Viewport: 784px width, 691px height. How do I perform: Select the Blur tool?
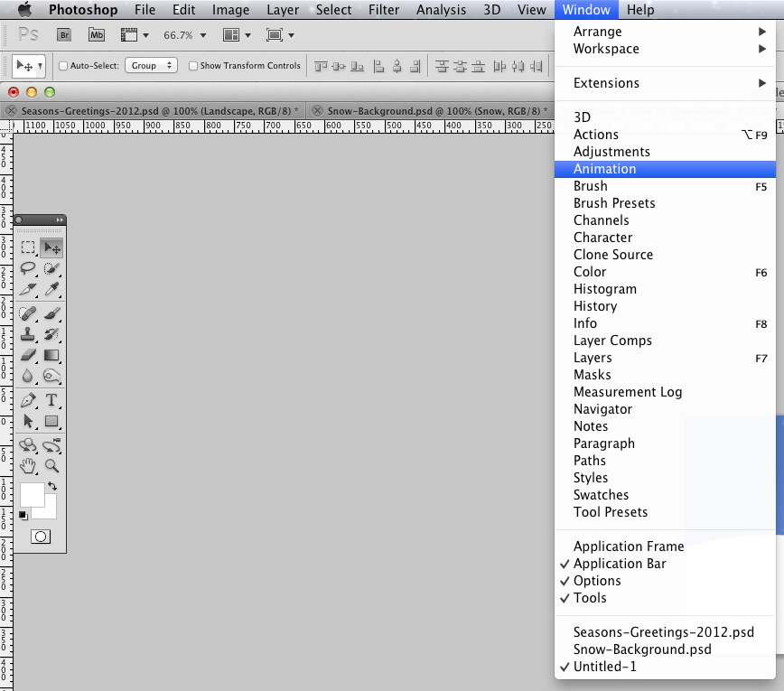coord(28,376)
